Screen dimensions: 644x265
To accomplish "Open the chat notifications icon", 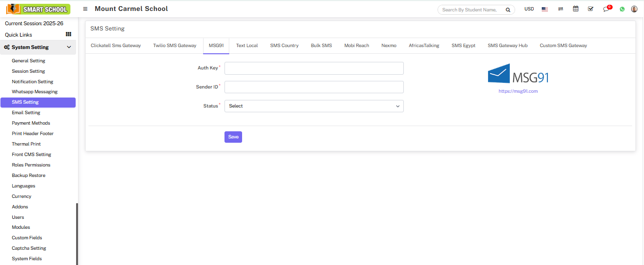I will coord(606,9).
